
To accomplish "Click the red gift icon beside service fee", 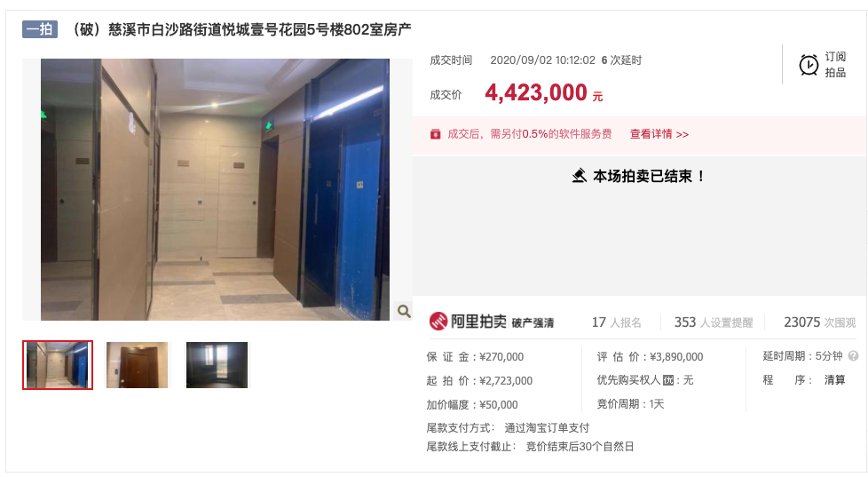I will pyautogui.click(x=436, y=134).
